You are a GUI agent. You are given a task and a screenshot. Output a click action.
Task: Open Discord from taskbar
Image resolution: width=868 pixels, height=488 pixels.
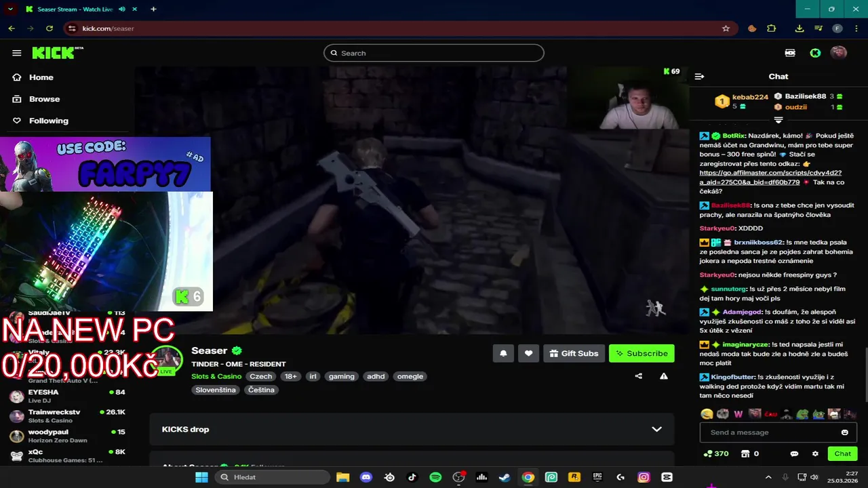click(x=366, y=477)
